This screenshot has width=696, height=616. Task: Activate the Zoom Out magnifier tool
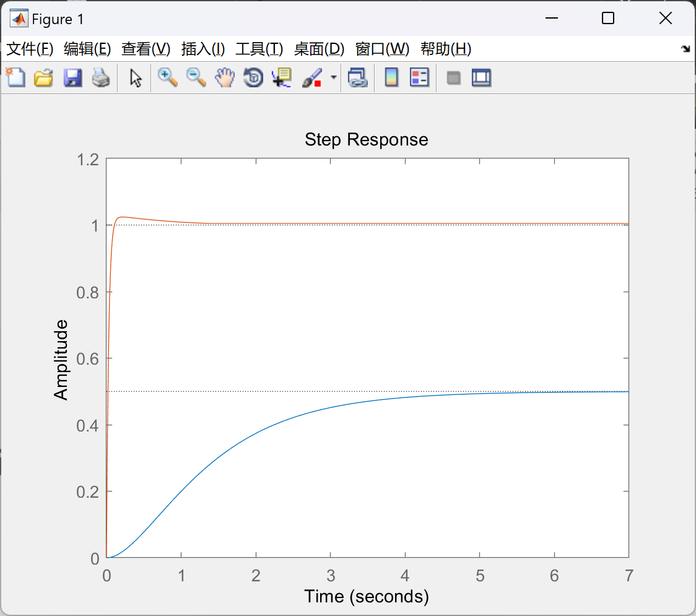[196, 77]
